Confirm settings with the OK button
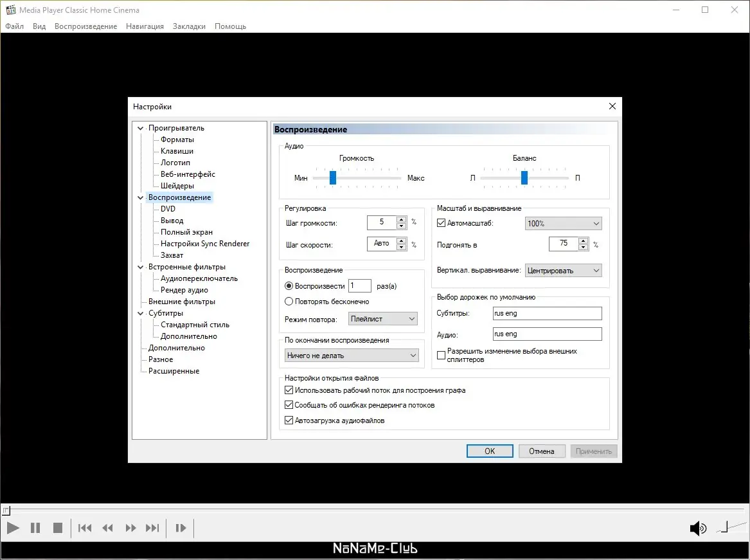Image resolution: width=750 pixels, height=560 pixels. click(489, 451)
